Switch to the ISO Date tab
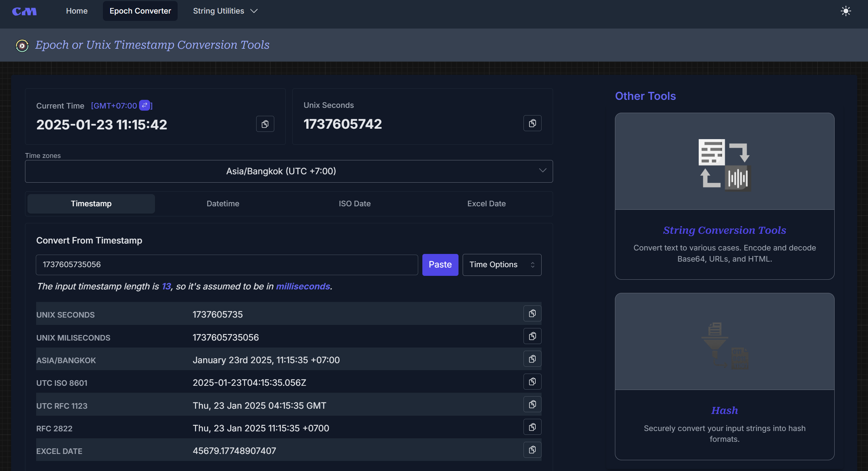The image size is (868, 471). pyautogui.click(x=355, y=204)
